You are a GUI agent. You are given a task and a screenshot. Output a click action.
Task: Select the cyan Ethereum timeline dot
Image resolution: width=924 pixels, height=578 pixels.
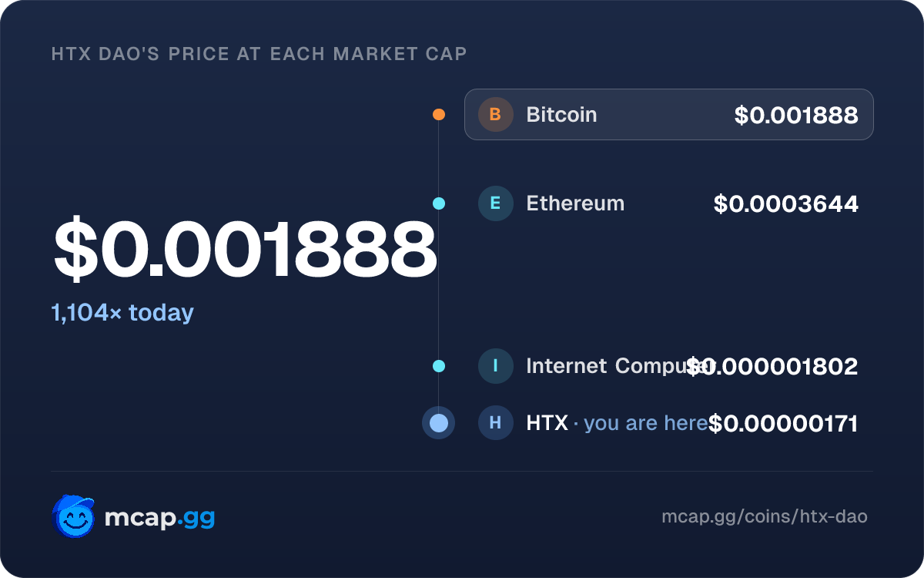point(439,203)
